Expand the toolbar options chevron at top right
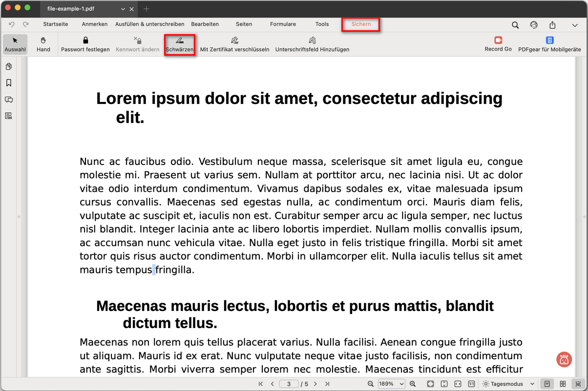This screenshot has height=391, width=588. (x=574, y=24)
